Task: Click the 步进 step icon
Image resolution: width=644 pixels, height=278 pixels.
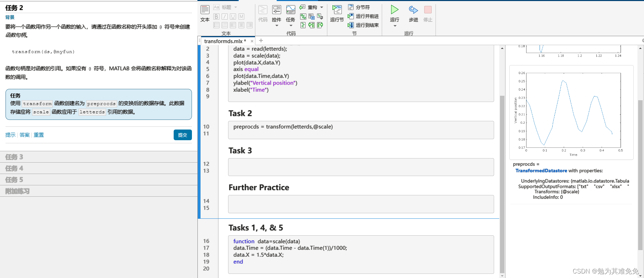Action: click(x=413, y=10)
